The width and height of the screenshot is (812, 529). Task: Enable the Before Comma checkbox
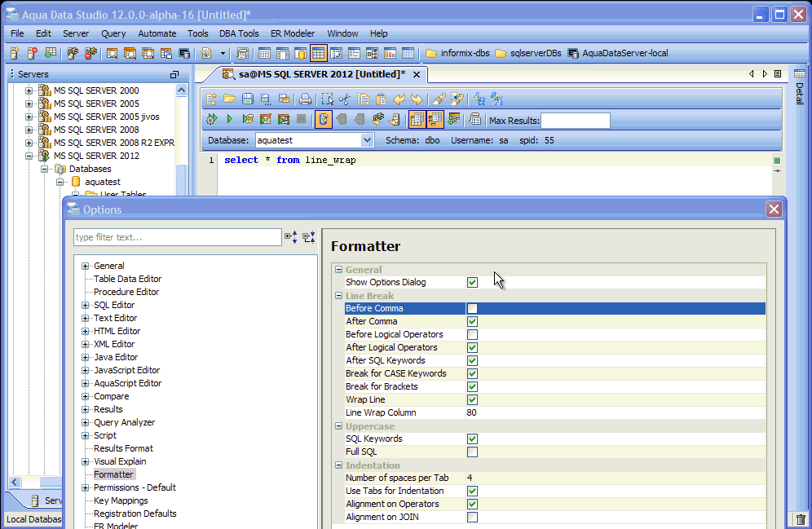(472, 308)
